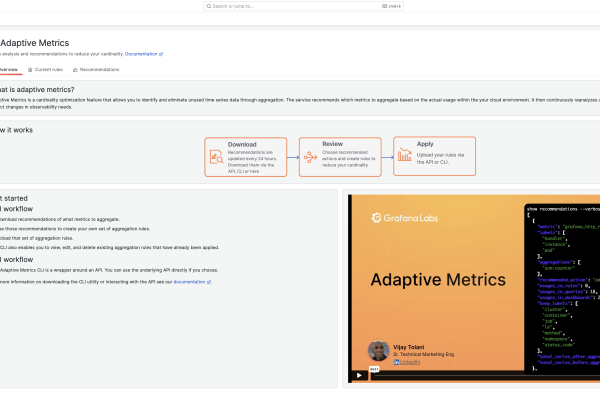Click Vijay Tolani's profile photo

tap(378, 352)
